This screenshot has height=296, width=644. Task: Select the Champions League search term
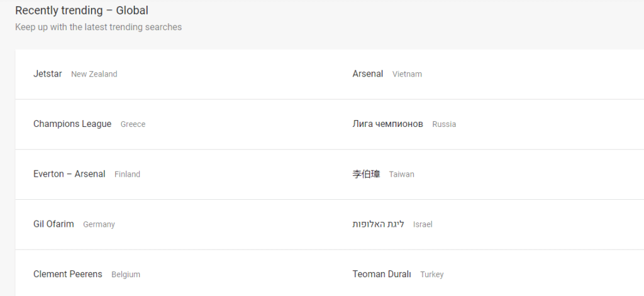click(x=72, y=124)
